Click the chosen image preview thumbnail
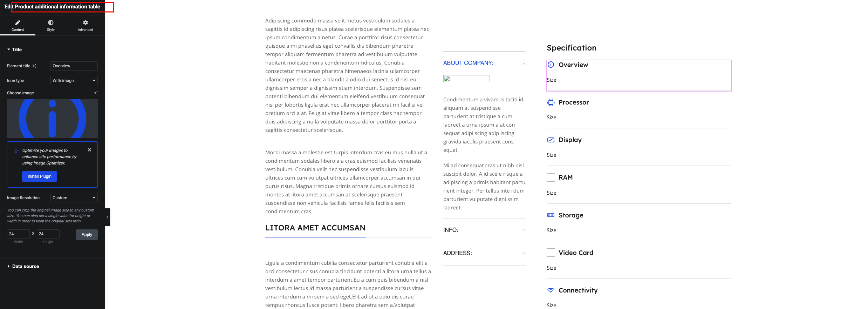The width and height of the screenshot is (868, 309). tap(52, 118)
